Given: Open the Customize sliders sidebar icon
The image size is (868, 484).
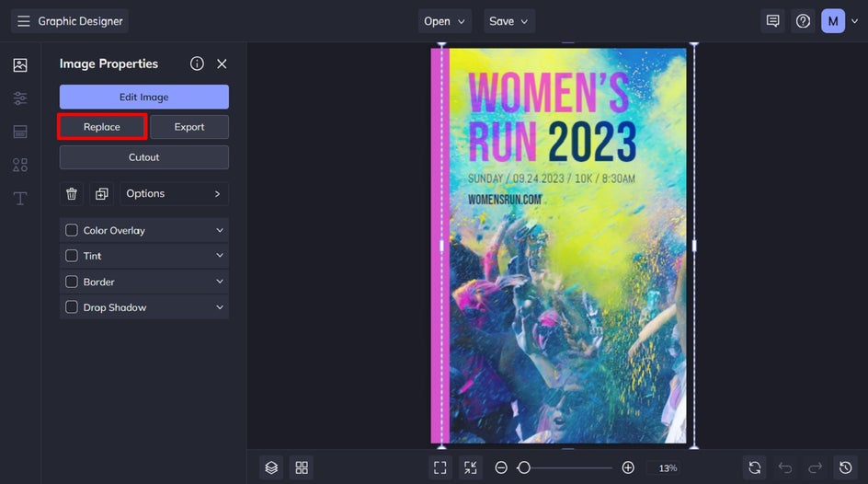Looking at the screenshot, I should point(20,98).
